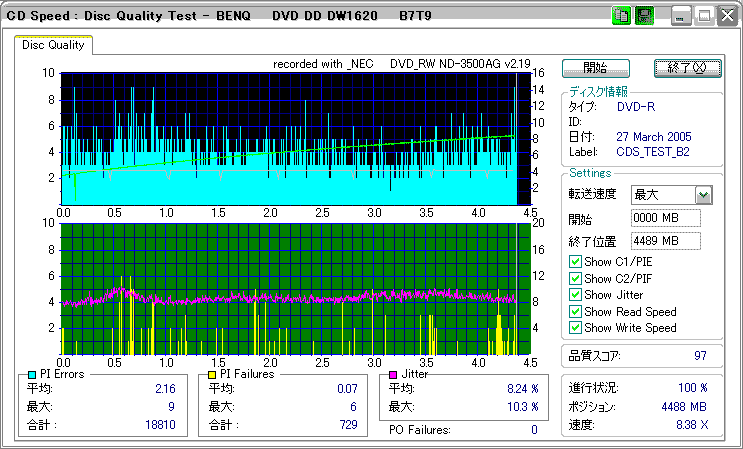
Task: Click the 開始 field showing 0000 MB
Action: 665,218
